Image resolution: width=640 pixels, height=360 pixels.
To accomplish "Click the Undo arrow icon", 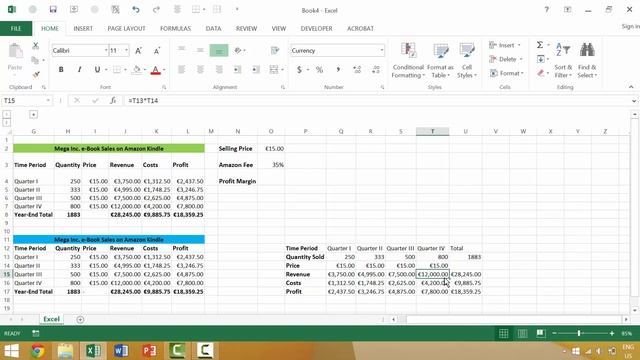I will 136,9.
